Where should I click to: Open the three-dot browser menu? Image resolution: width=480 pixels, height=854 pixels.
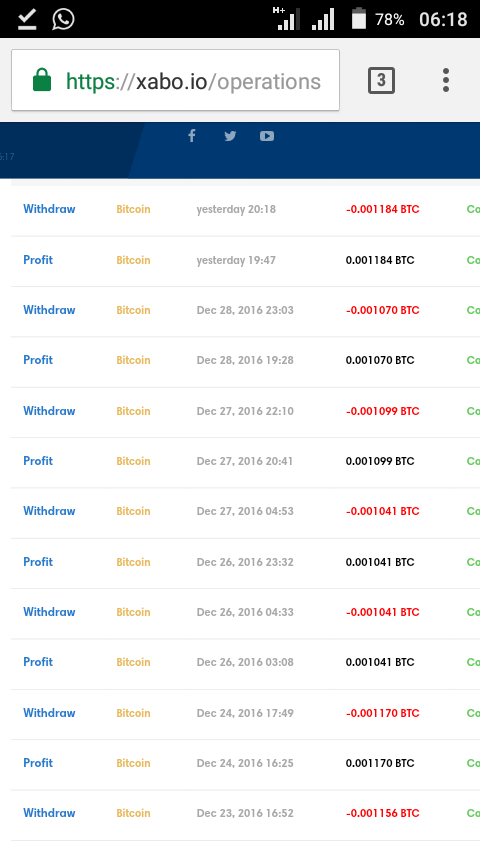(x=446, y=80)
